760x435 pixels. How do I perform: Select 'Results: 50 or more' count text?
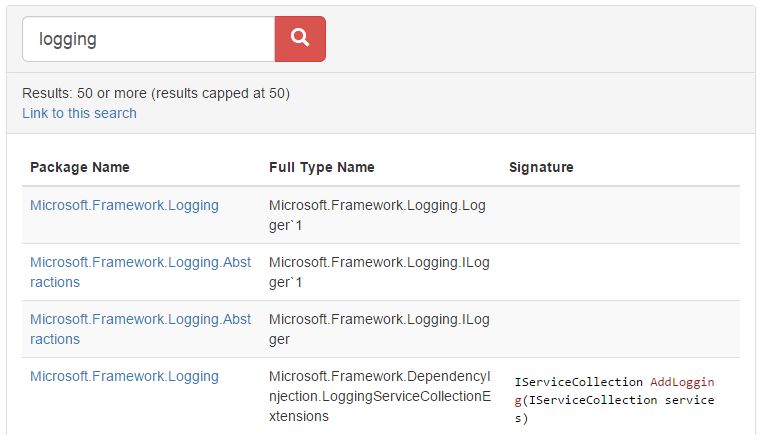156,93
